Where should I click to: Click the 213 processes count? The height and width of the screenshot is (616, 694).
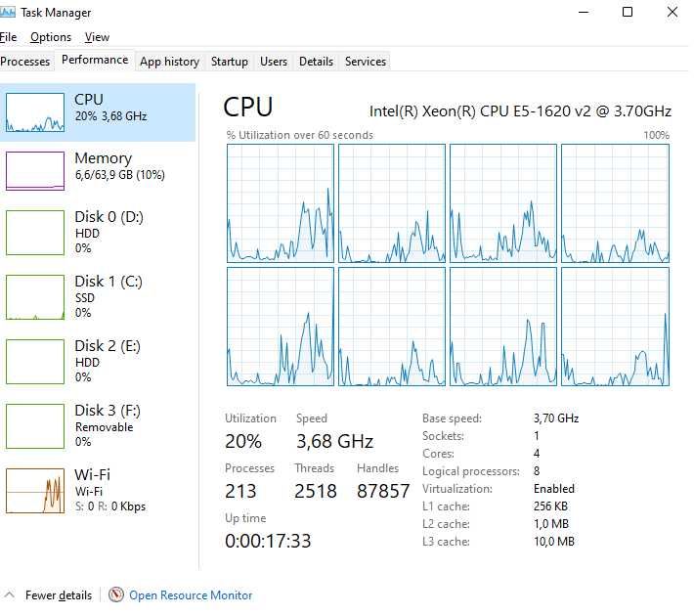[240, 491]
